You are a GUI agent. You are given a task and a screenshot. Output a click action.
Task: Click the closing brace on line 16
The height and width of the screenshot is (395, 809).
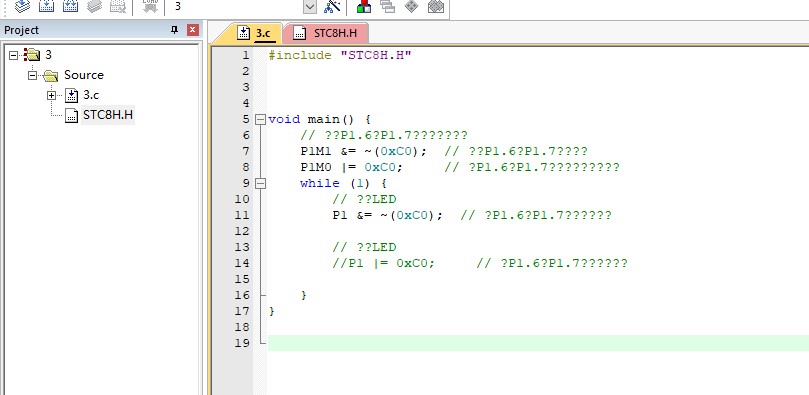tap(304, 295)
